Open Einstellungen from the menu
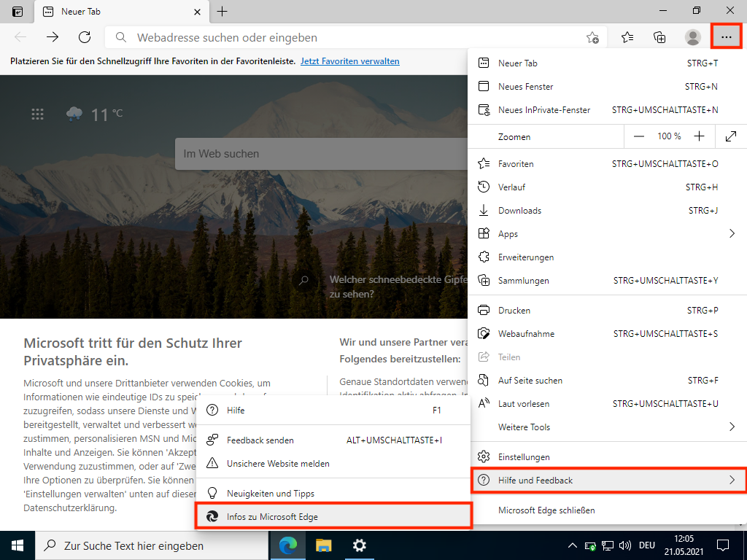This screenshot has height=560, width=747. pos(523,457)
